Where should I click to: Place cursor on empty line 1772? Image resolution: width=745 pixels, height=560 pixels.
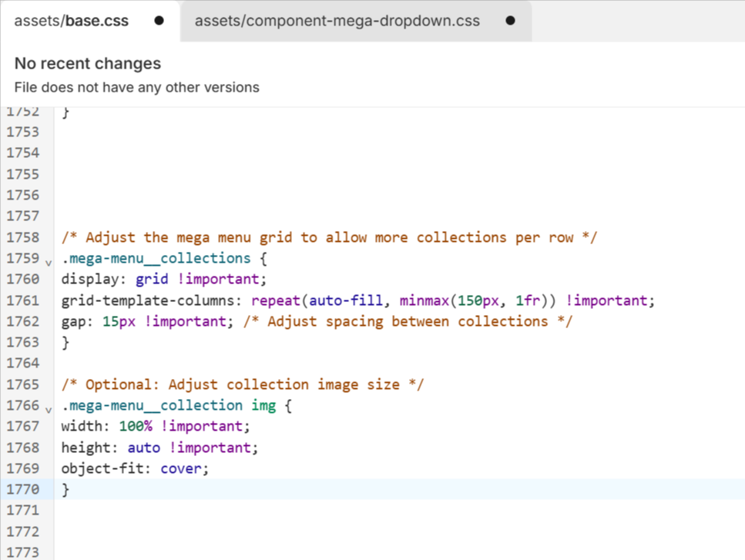308,531
